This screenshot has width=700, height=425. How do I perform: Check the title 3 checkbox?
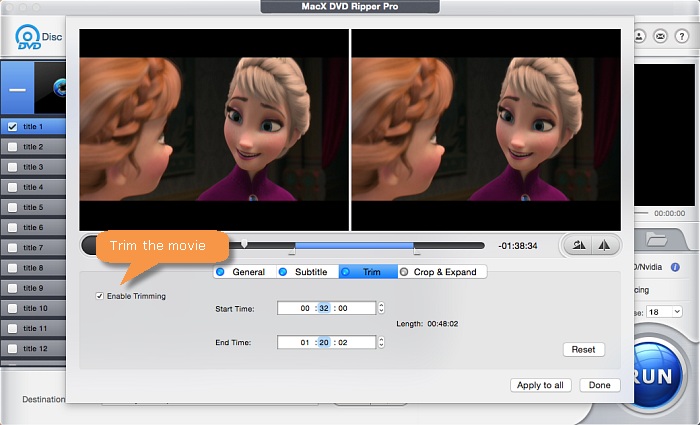tap(12, 167)
